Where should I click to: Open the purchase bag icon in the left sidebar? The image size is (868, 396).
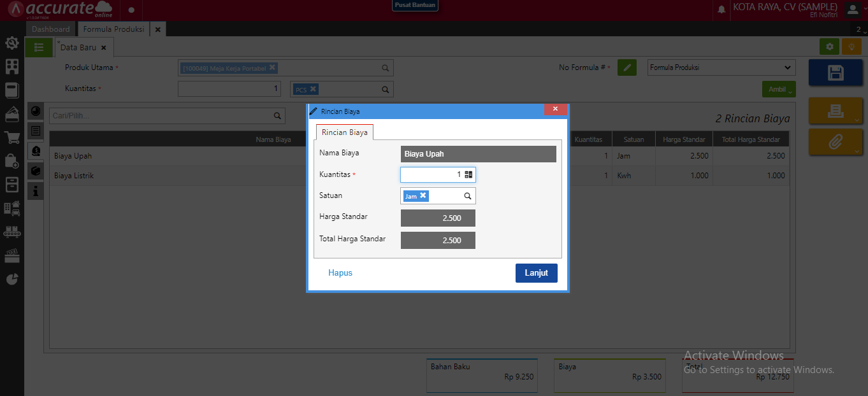[x=11, y=161]
